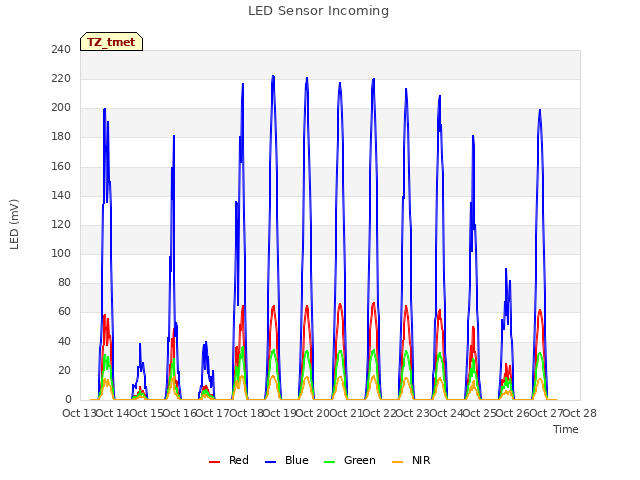Click the 20 y-axis tick value

pos(64,370)
